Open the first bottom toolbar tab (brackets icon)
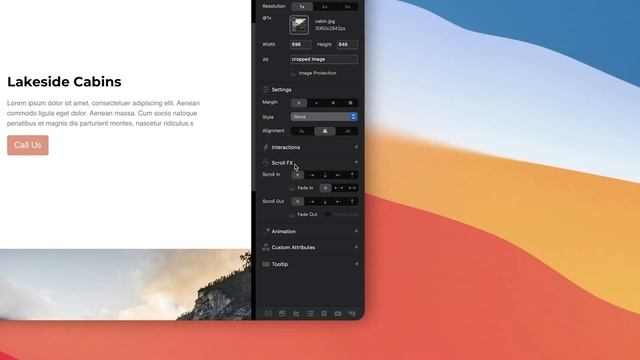Screen dimensions: 640x360 tap(268, 313)
